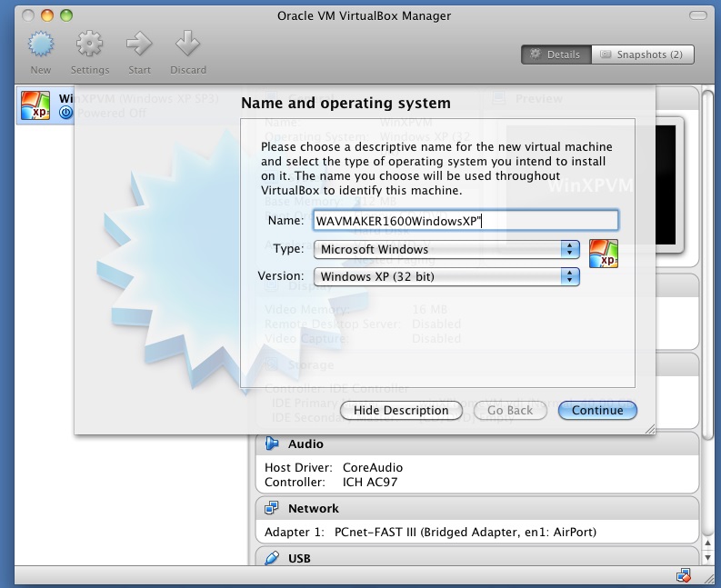Viewport: 721px width, 588px height.
Task: Switch to the Snapshots (2) view
Action: tap(642, 55)
